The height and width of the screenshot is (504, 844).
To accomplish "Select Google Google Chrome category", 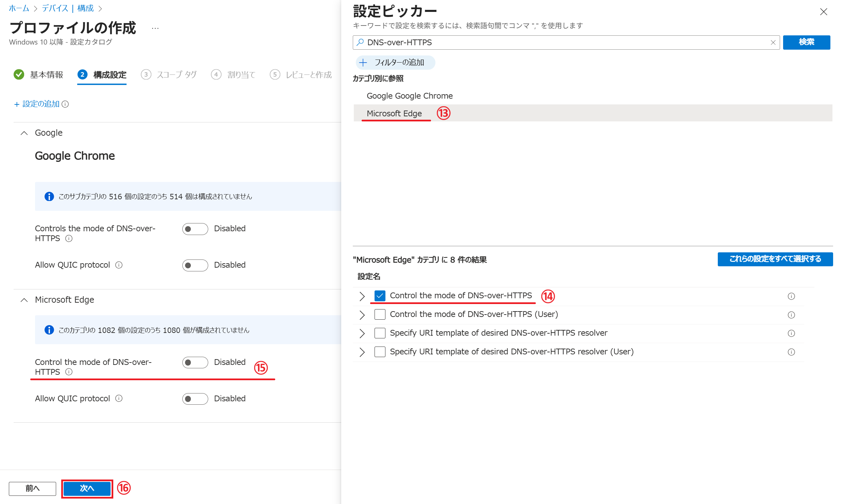I will 409,96.
